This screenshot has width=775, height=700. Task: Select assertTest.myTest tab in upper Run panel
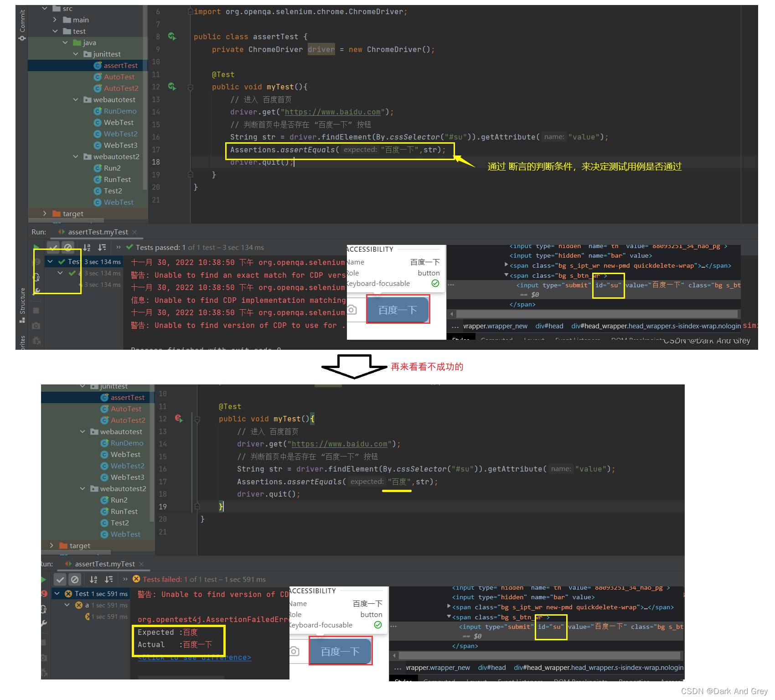click(x=98, y=232)
